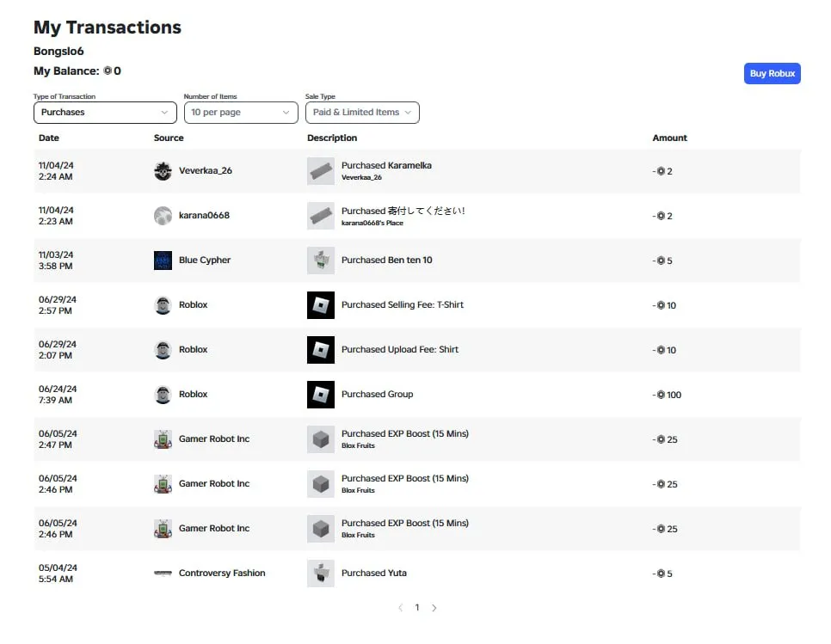Click Amount column header
831x644 pixels.
670,138
